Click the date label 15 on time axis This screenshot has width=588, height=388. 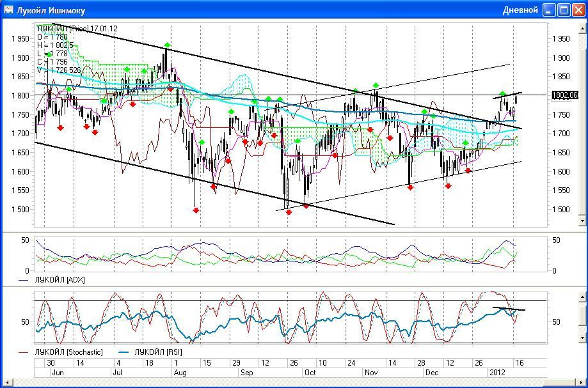tap(207, 363)
